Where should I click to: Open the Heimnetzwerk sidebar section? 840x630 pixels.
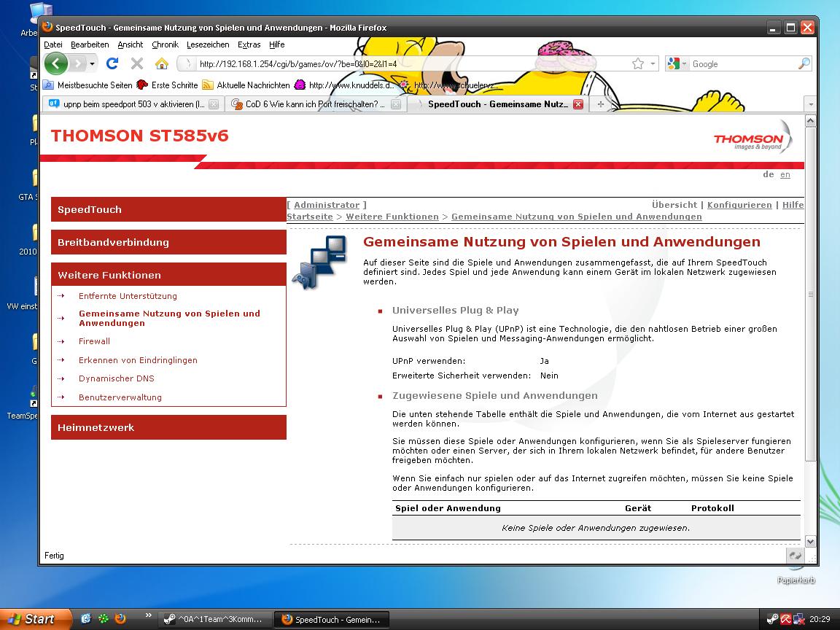[168, 427]
